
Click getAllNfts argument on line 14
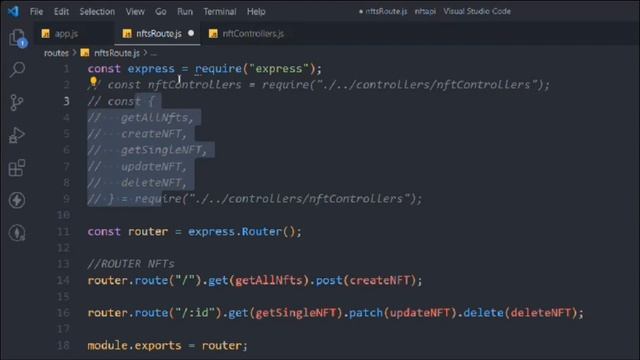(x=269, y=280)
